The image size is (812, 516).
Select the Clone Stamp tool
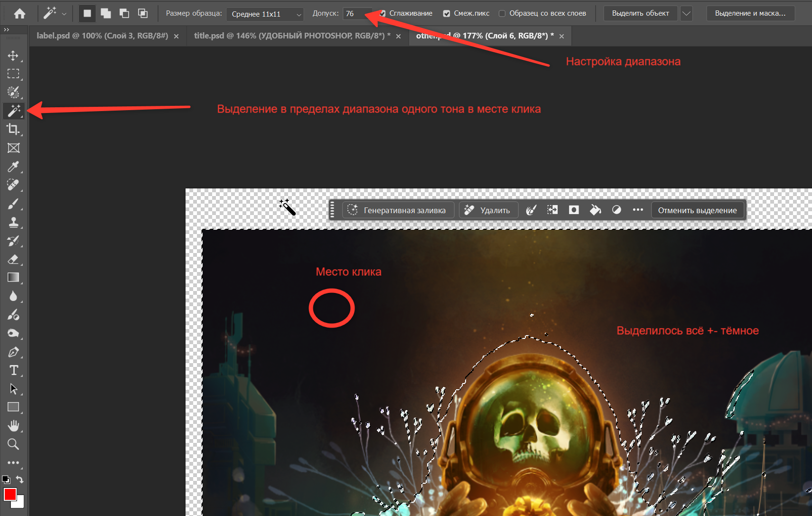(13, 222)
